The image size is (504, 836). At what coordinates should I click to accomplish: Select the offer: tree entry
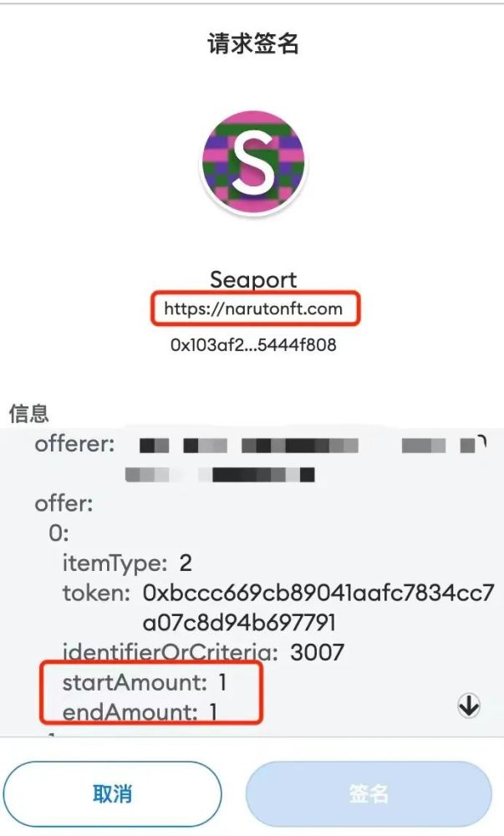pos(64,503)
